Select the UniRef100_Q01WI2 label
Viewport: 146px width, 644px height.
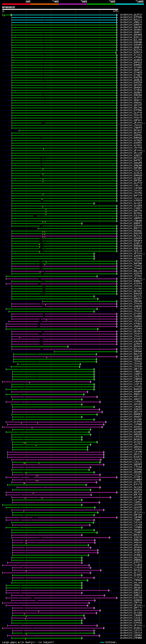click(x=131, y=628)
